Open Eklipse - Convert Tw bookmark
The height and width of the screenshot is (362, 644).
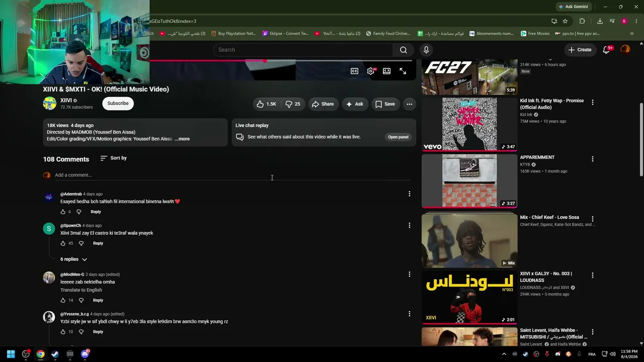tap(285, 34)
